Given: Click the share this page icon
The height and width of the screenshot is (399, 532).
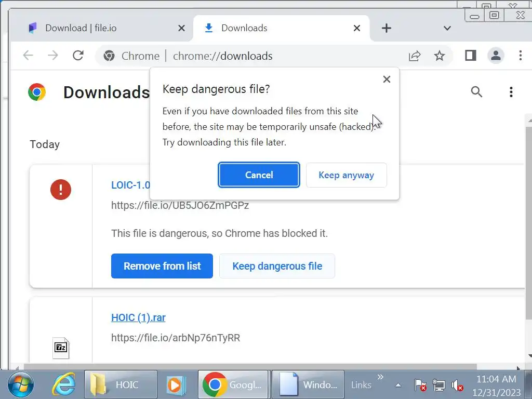Looking at the screenshot, I should pos(415,56).
